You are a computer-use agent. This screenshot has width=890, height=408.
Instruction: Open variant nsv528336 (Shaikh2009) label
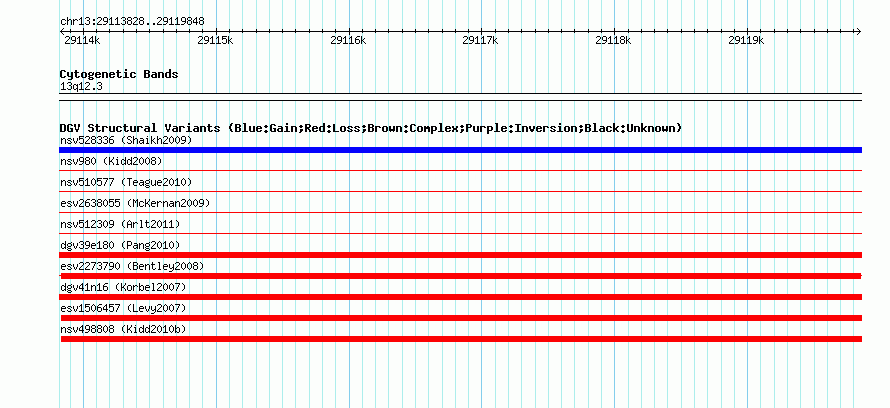pyautogui.click(x=126, y=140)
